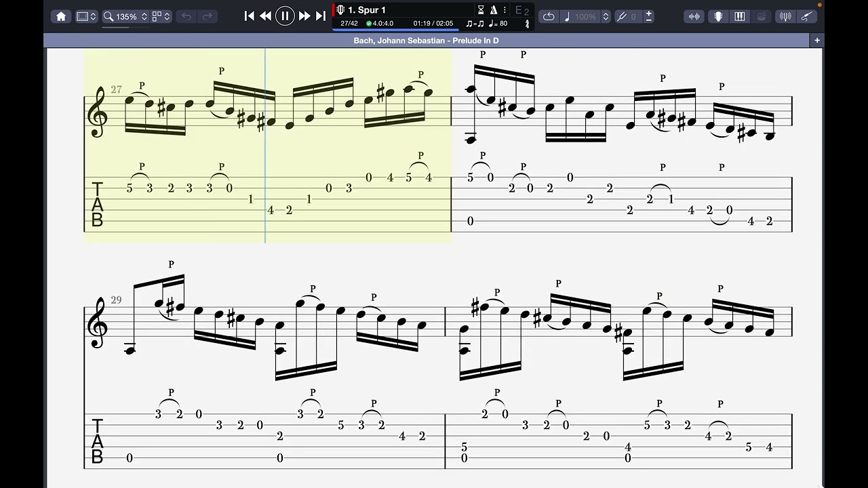
Task: Redo the last action
Action: pos(208,16)
